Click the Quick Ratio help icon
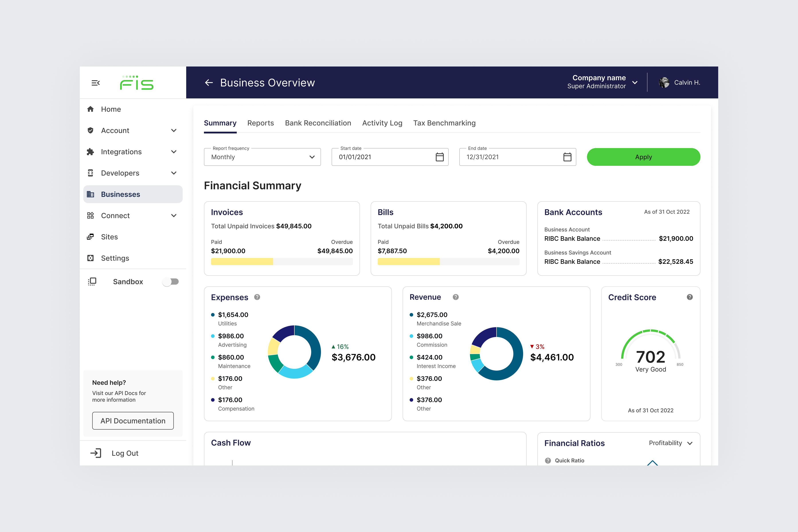The image size is (798, 532). [548, 460]
